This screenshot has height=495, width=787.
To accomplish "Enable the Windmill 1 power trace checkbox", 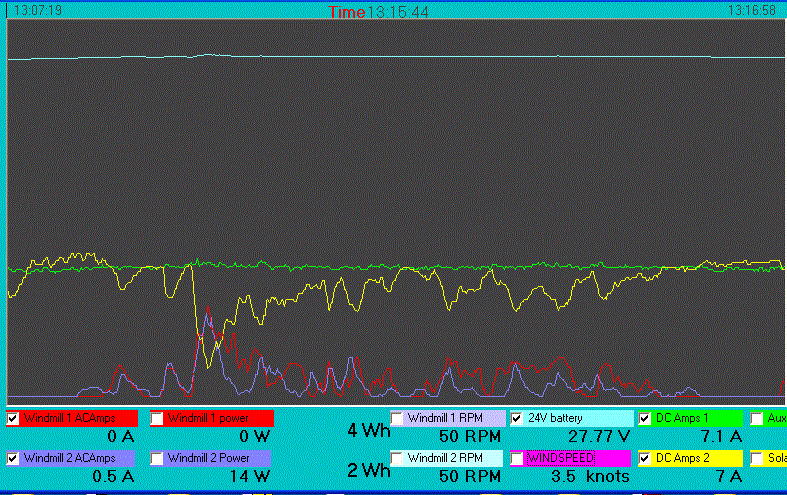I will point(157,418).
